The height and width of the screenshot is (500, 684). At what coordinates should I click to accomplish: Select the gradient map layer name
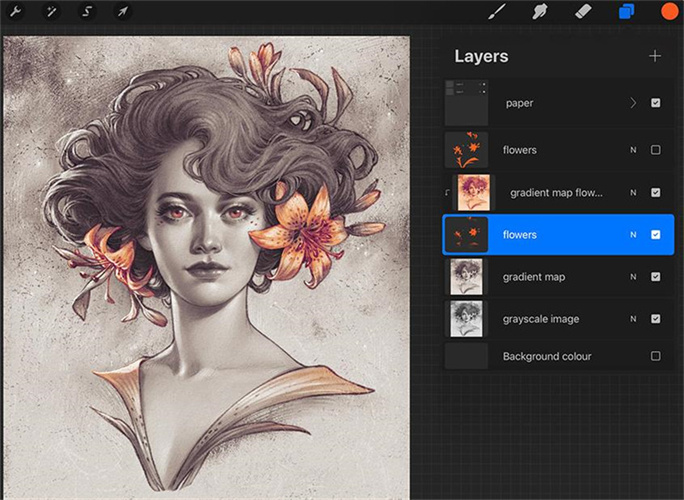click(534, 277)
